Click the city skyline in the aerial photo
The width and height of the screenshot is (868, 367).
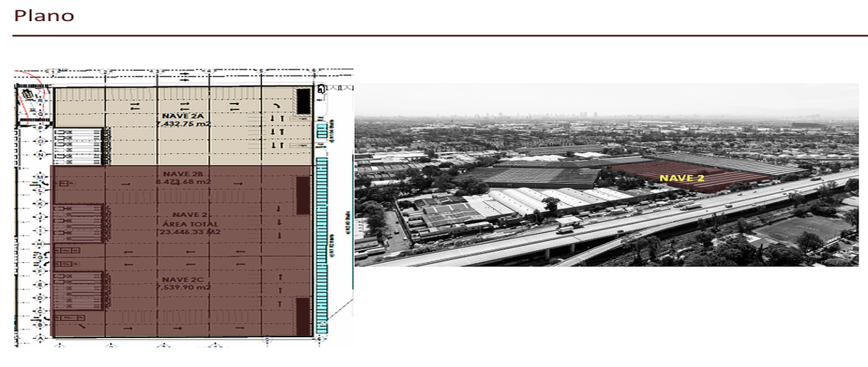coord(550,115)
